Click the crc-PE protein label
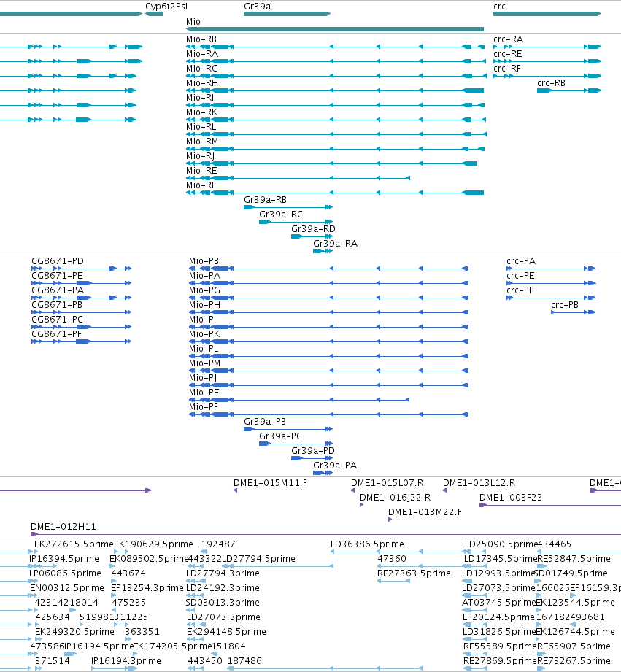This screenshot has width=621, height=672. click(521, 276)
